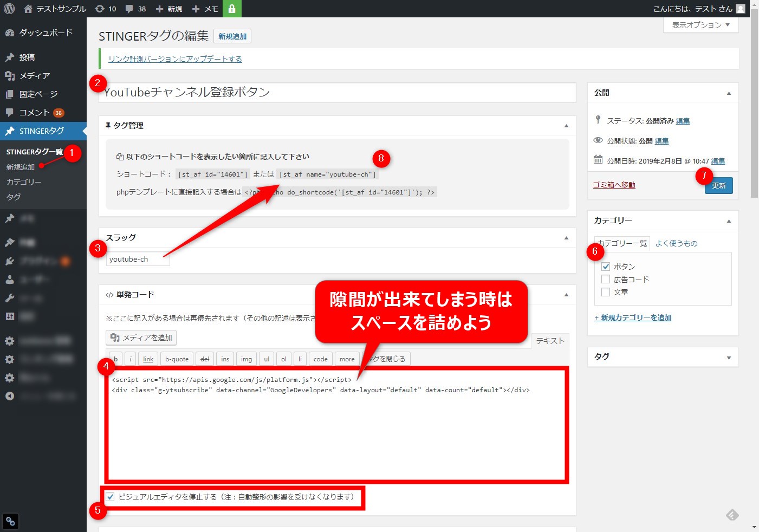Select the カテゴリー一覧 tab

coord(622,244)
